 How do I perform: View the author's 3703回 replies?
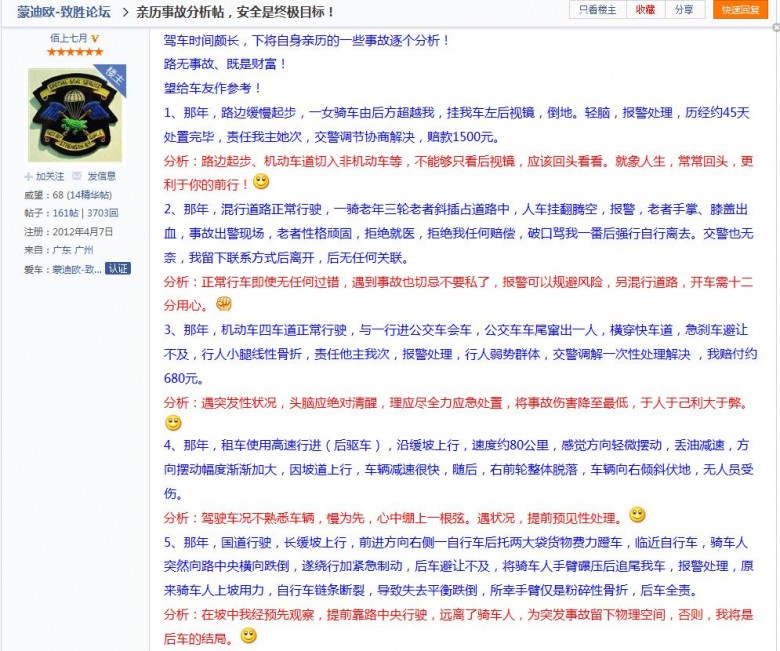pos(101,213)
